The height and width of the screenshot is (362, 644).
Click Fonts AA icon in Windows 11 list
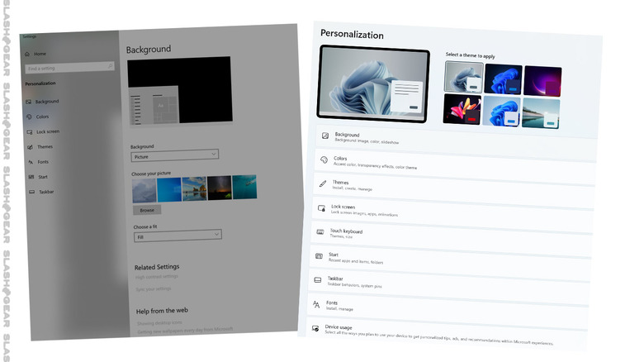tap(316, 304)
